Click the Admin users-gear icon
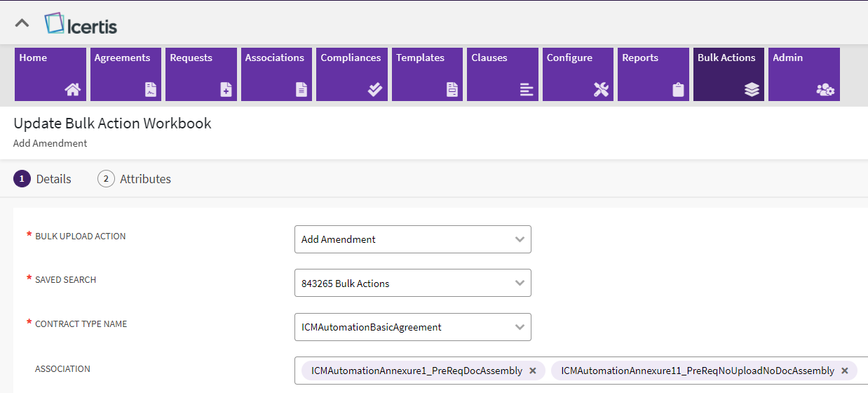 (x=825, y=89)
